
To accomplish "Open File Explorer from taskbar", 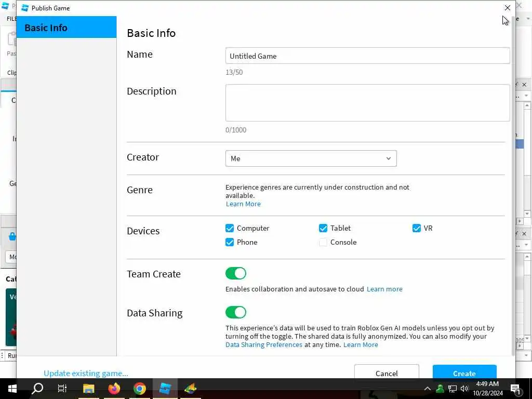I will tap(88, 388).
